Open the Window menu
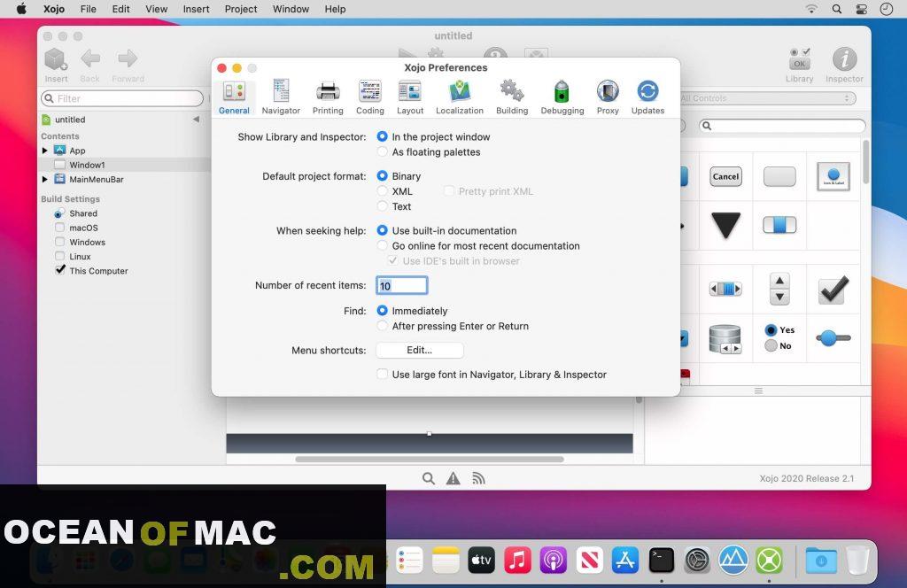 tap(291, 9)
